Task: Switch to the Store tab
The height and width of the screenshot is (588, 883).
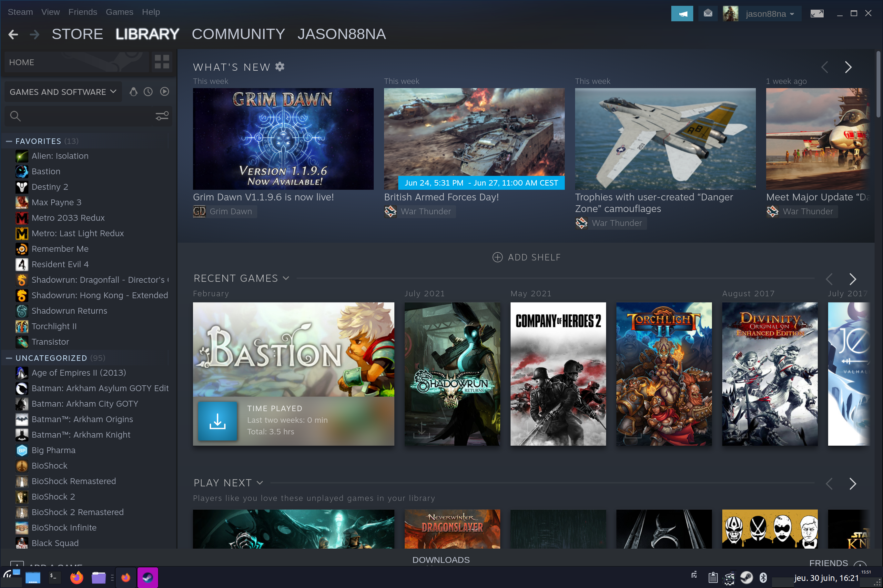Action: 77,35
